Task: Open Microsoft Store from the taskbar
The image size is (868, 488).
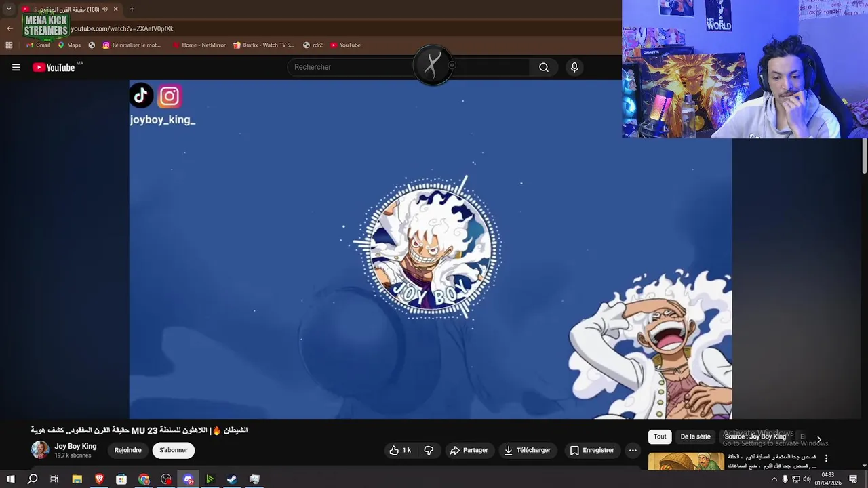Action: pos(121,479)
